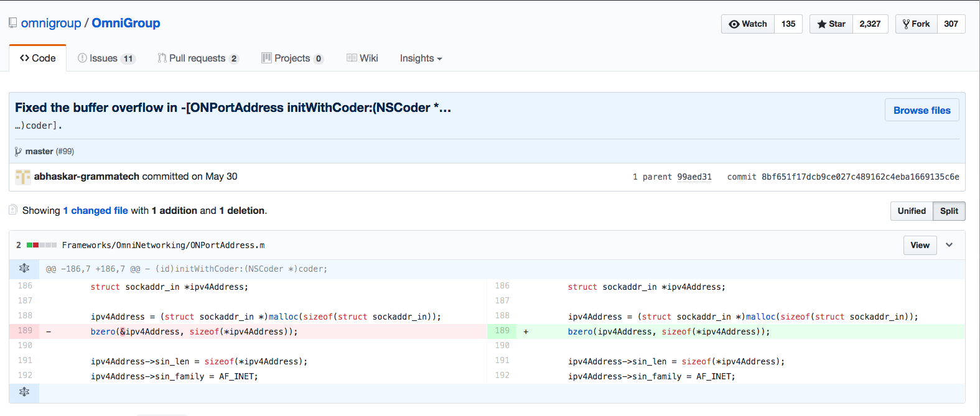Click the commit hash 8bf651f17dcb9ce027c489162c4eba1669135c6e
This screenshot has width=980, height=416.
tap(861, 177)
